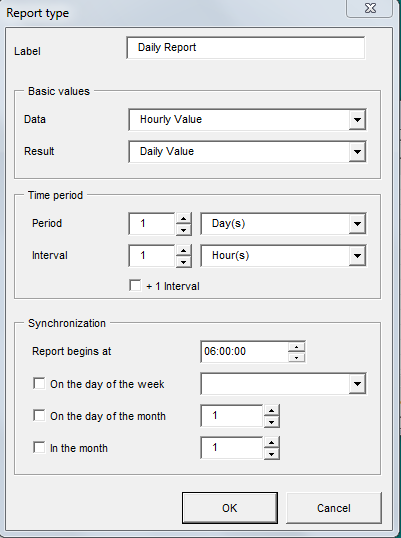
Task: Dismiss the dialog with Cancel
Action: [x=333, y=508]
